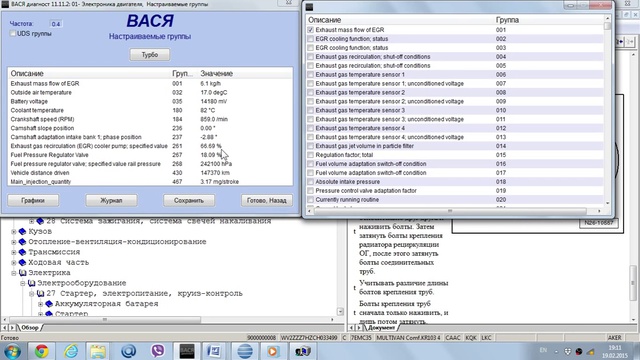Click the book icon for 28 Система зажигания
Screen dimensions: 640x360
(40, 221)
